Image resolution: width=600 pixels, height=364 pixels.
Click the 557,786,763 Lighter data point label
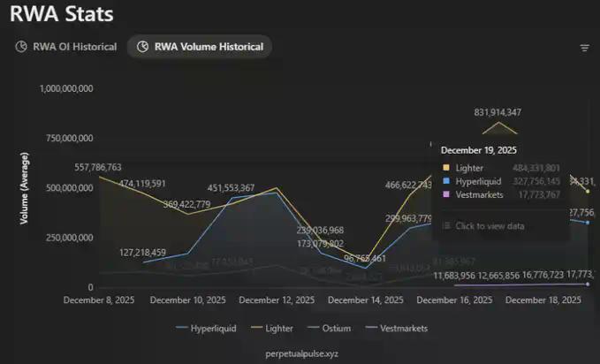pyautogui.click(x=86, y=167)
